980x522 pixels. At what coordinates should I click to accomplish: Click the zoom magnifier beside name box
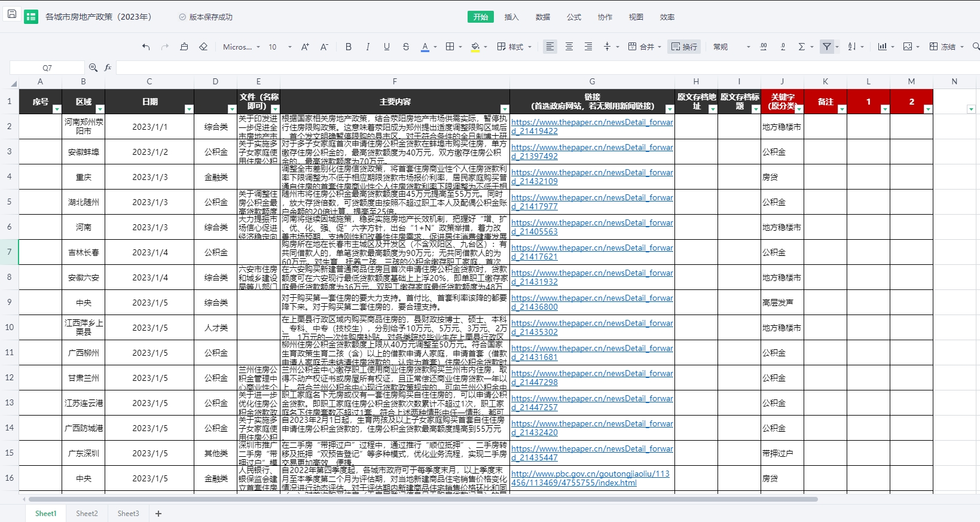(x=93, y=68)
